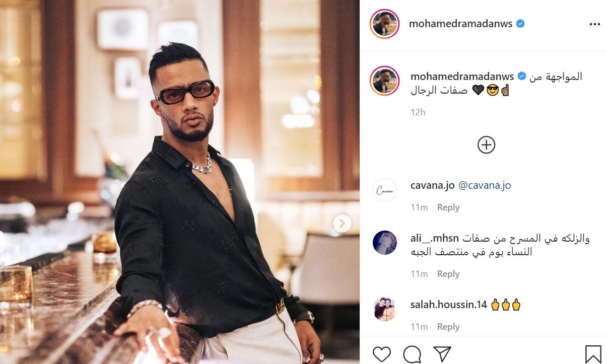Open salah.houssin.14 username link
Image resolution: width=607 pixels, height=364 pixels.
(x=449, y=305)
